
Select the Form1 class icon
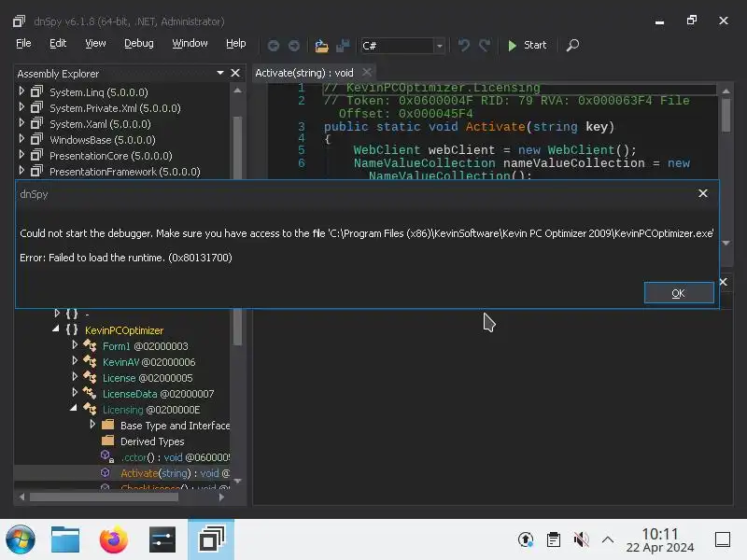90,345
